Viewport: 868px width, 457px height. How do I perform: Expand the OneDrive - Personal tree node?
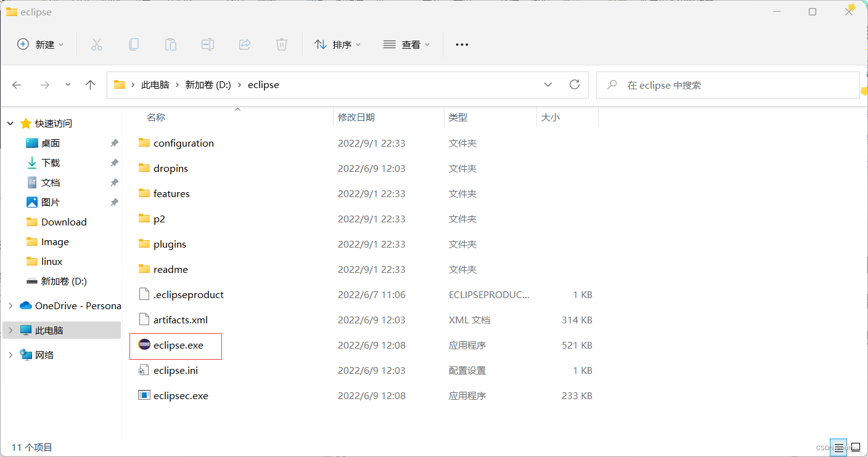pos(10,305)
